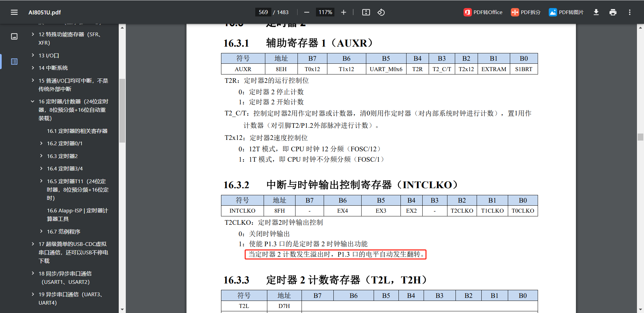The width and height of the screenshot is (644, 313).
Task: Download the PDF file
Action: pos(596,12)
